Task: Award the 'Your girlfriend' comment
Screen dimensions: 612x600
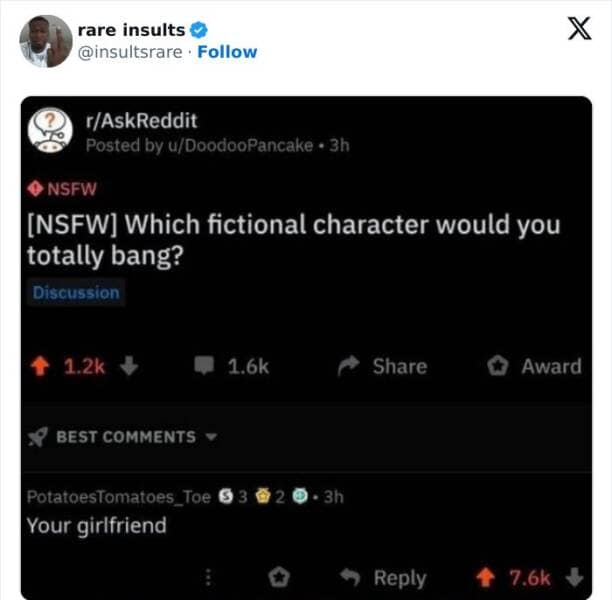Action: point(281,577)
